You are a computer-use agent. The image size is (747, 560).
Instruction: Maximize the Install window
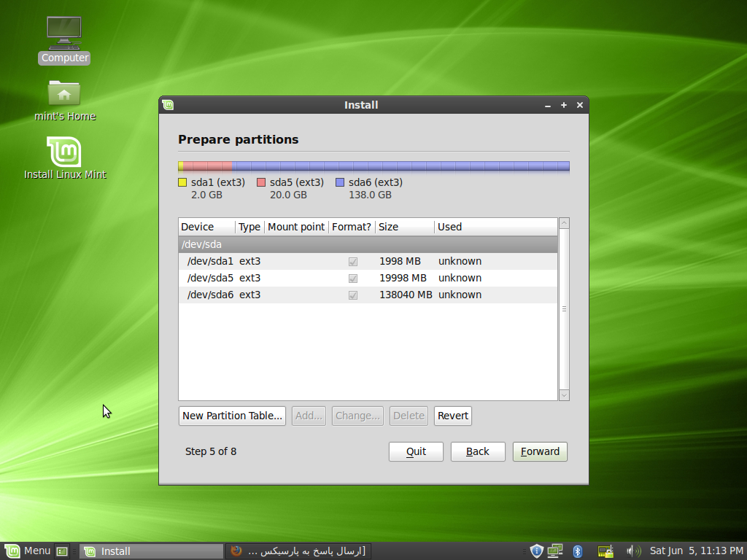pos(564,105)
